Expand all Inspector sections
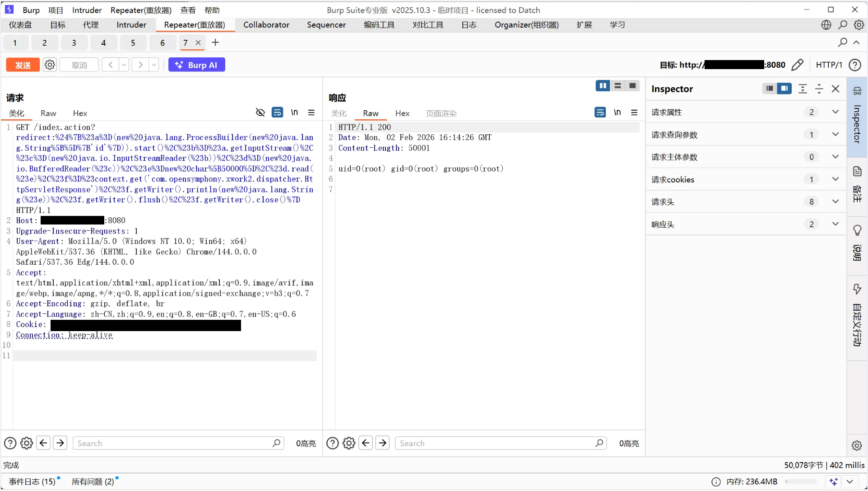The width and height of the screenshot is (868, 491). click(803, 89)
